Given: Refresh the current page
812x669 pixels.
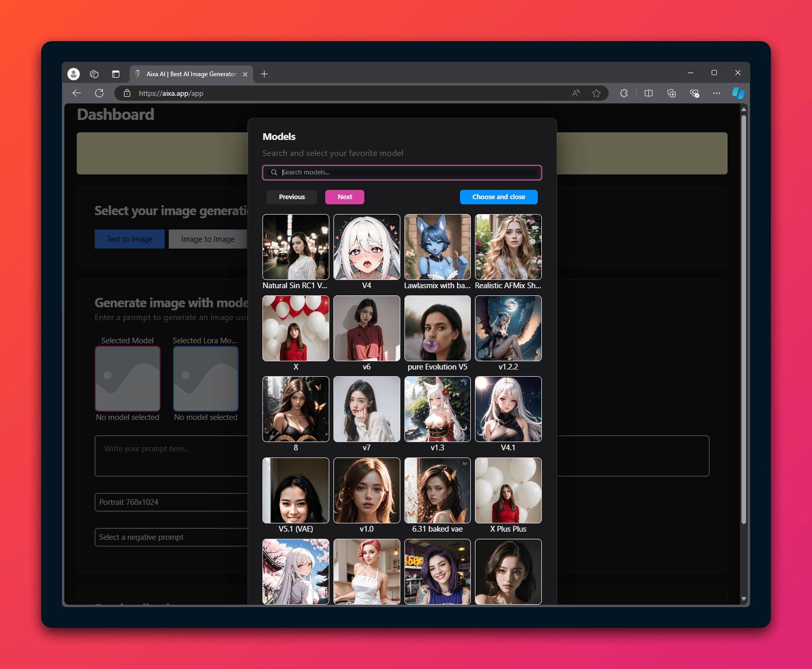Looking at the screenshot, I should (x=99, y=93).
